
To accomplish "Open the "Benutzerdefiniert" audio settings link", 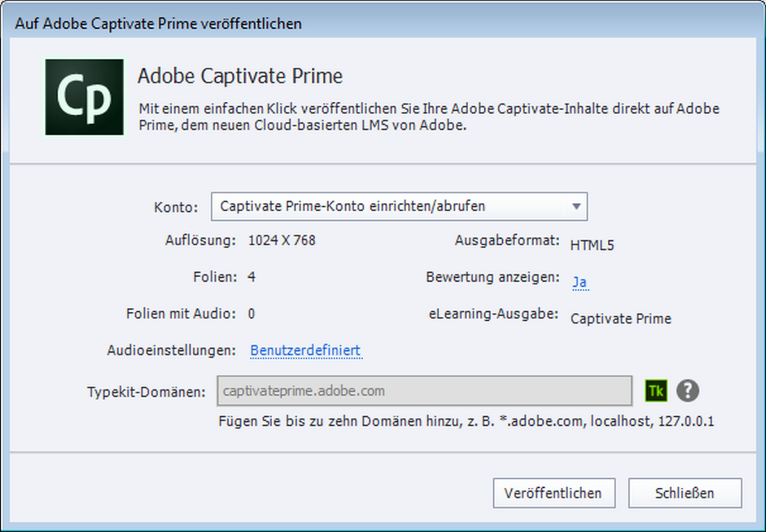I will (306, 351).
